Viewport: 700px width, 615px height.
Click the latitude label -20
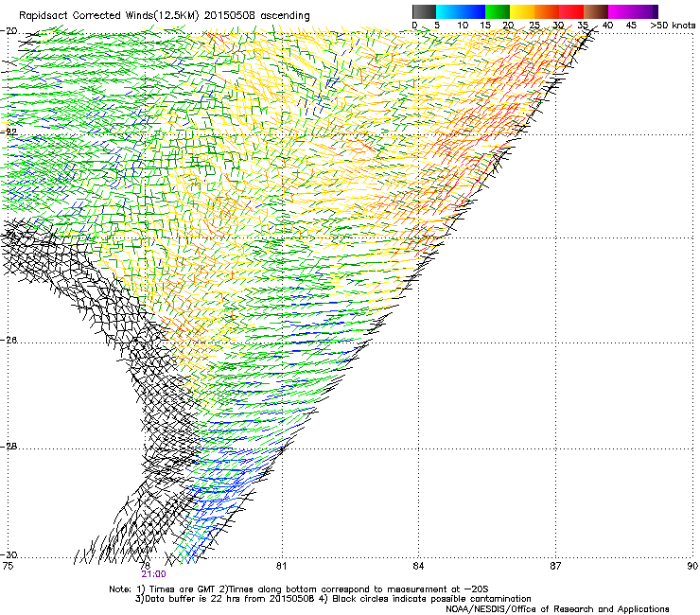point(9,31)
